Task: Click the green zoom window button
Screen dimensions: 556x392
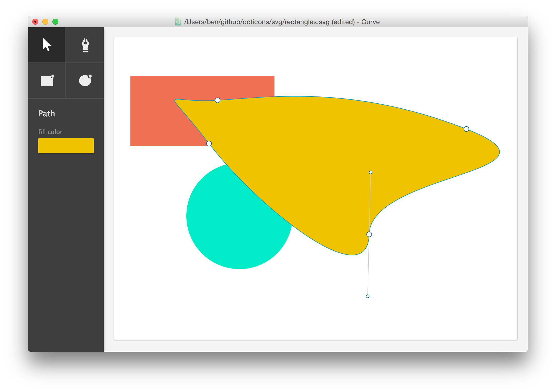Action: pos(55,22)
